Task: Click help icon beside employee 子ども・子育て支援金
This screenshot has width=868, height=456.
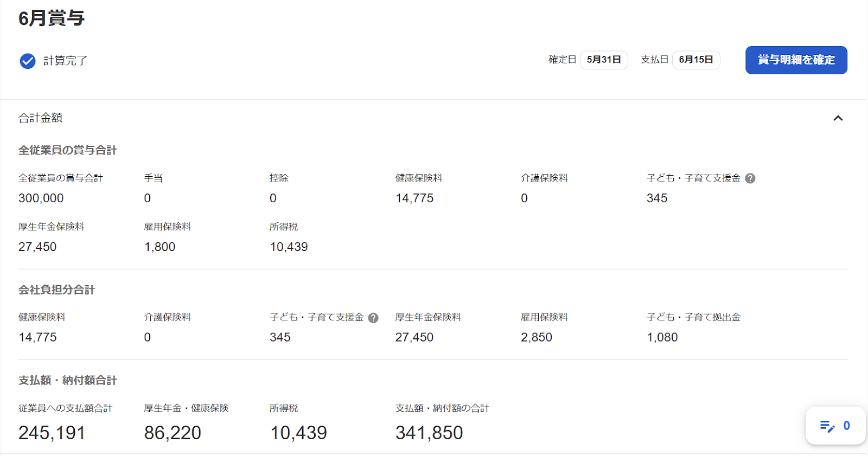Action: click(750, 178)
